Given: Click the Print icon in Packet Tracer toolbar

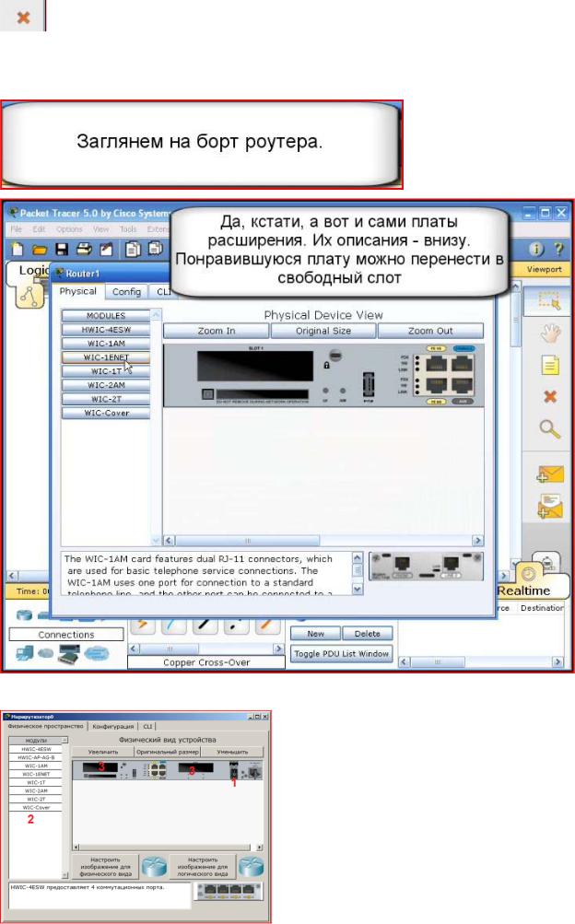Looking at the screenshot, I should pos(84,250).
